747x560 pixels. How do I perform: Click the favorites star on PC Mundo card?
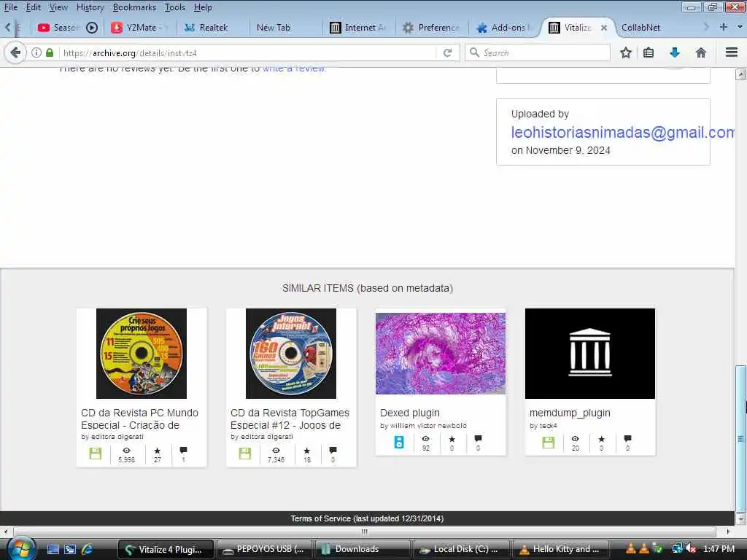[x=158, y=451]
